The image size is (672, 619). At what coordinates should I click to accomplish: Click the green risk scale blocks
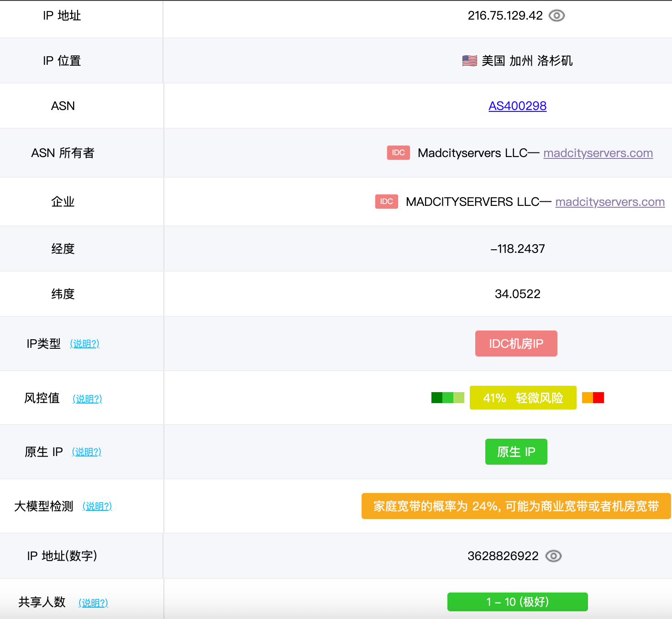click(447, 398)
